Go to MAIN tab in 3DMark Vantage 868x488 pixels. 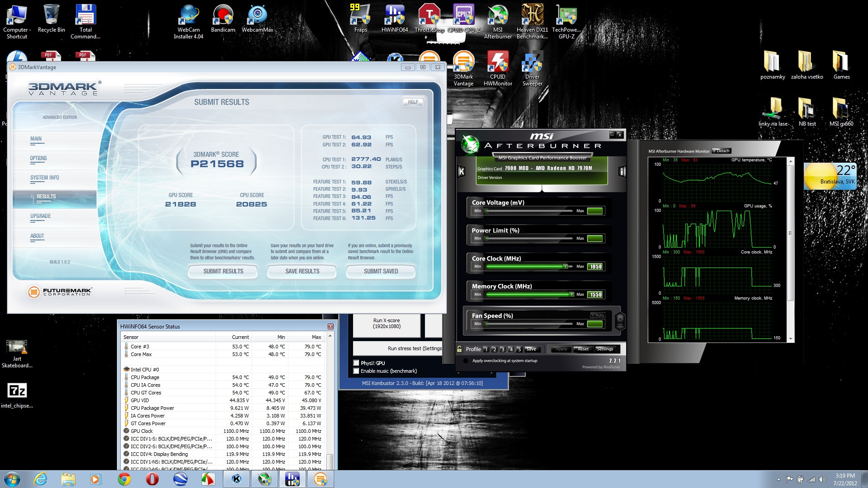[x=36, y=139]
